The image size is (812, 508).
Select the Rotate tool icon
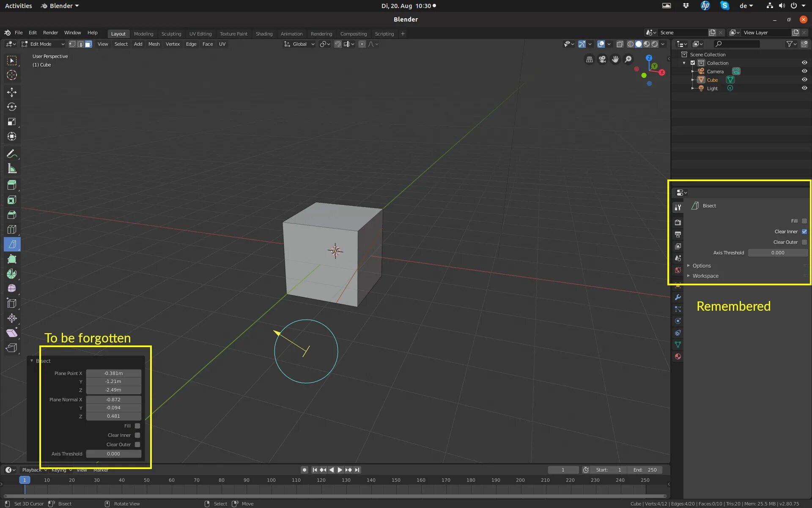tap(12, 107)
